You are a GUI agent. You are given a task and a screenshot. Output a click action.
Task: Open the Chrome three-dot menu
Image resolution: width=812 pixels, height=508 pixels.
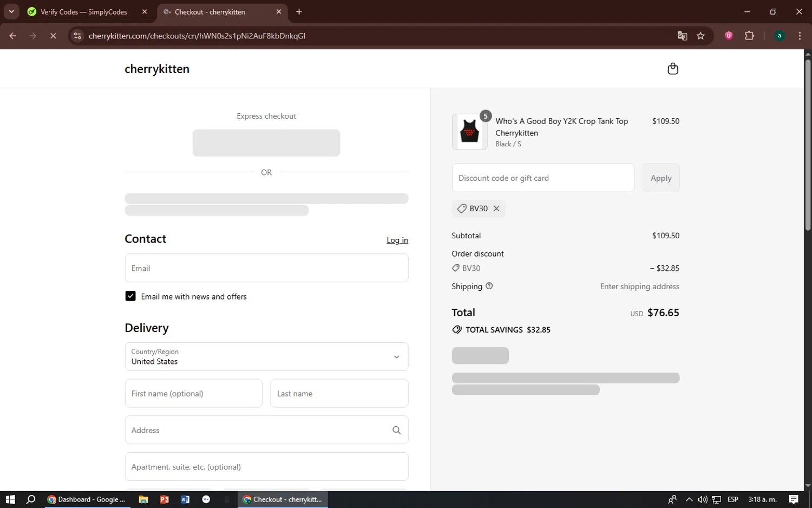[x=800, y=36]
